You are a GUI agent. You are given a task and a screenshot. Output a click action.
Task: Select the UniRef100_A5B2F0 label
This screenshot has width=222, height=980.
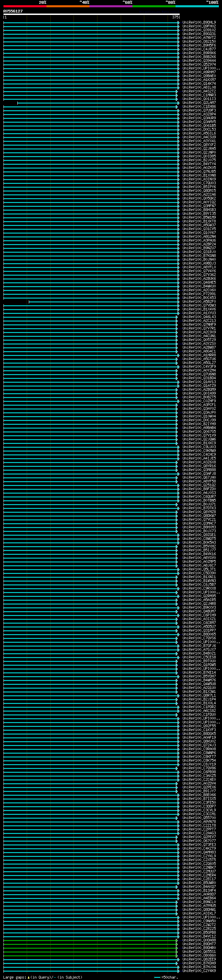[199, 302]
